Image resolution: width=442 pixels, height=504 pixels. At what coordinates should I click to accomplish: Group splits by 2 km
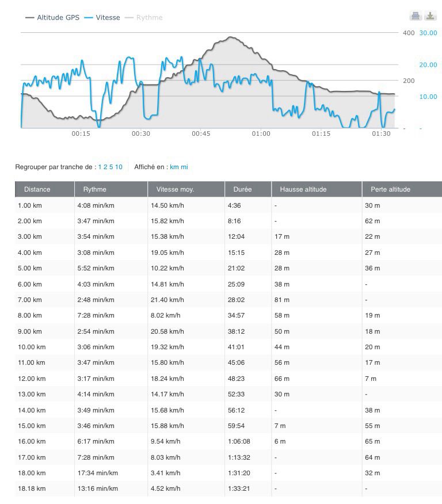coord(105,167)
